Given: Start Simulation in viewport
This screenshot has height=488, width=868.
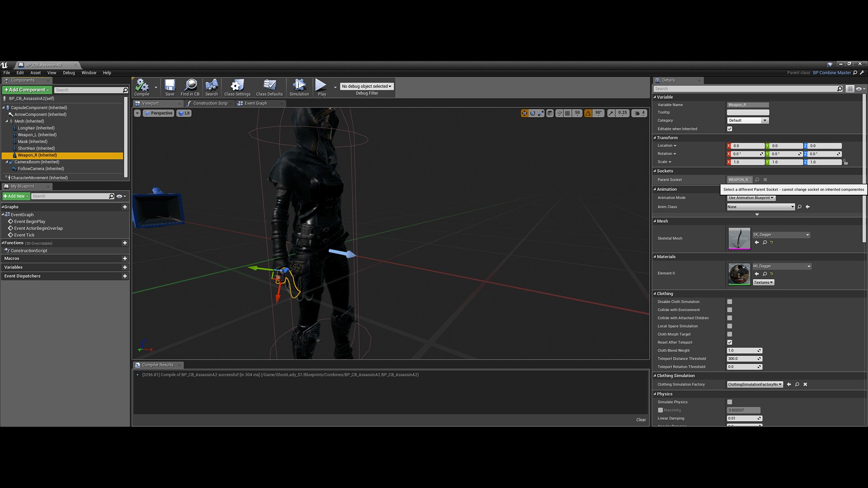Looking at the screenshot, I should (299, 87).
